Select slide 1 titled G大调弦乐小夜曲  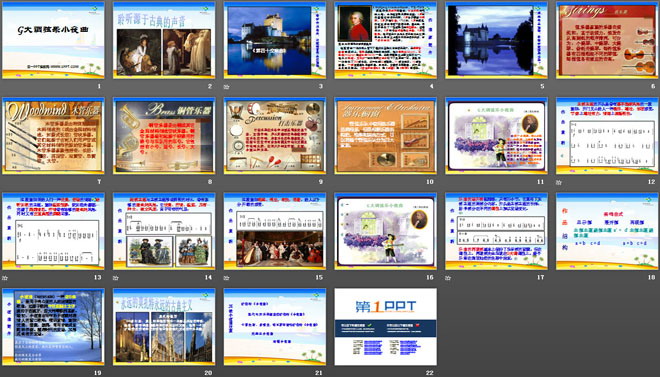click(x=53, y=40)
